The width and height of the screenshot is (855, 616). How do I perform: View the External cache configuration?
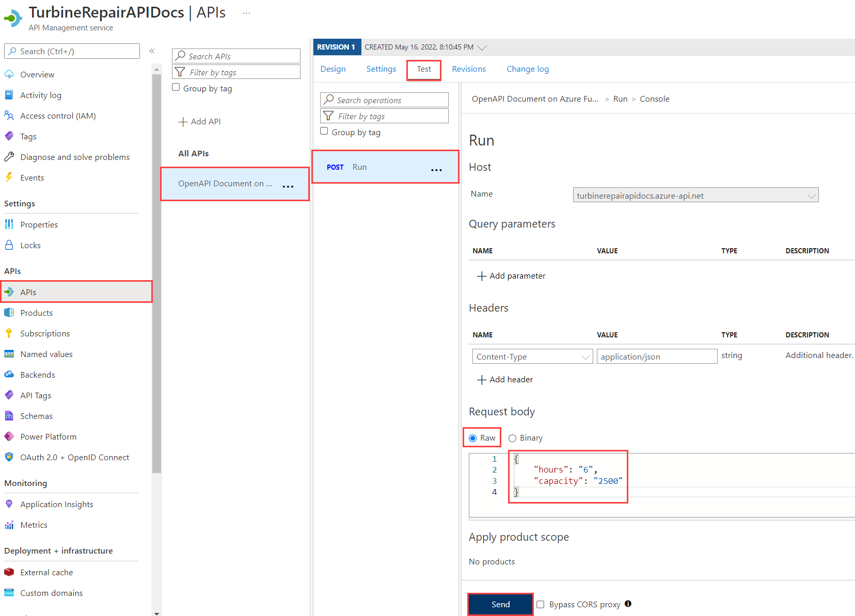(46, 572)
